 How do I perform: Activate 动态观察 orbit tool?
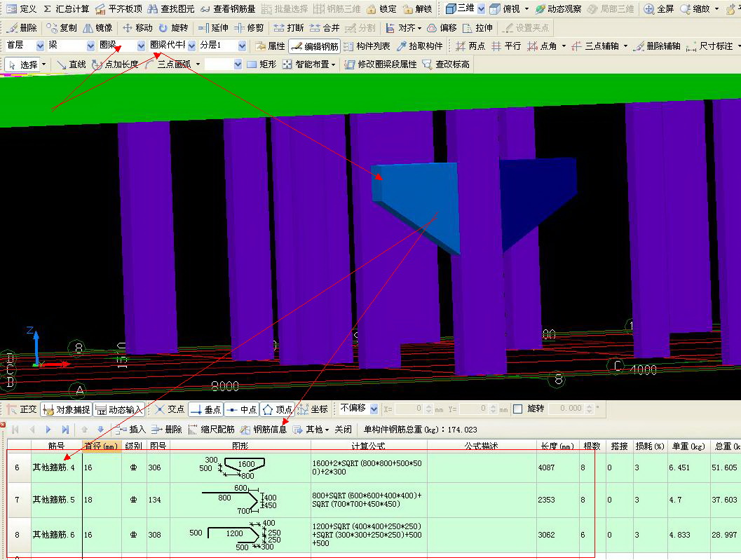(558, 9)
